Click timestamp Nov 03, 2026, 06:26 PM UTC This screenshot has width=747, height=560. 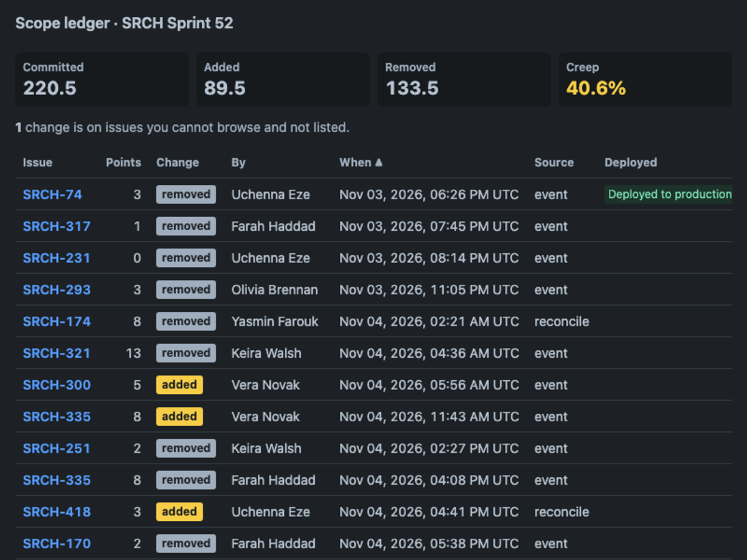click(429, 194)
